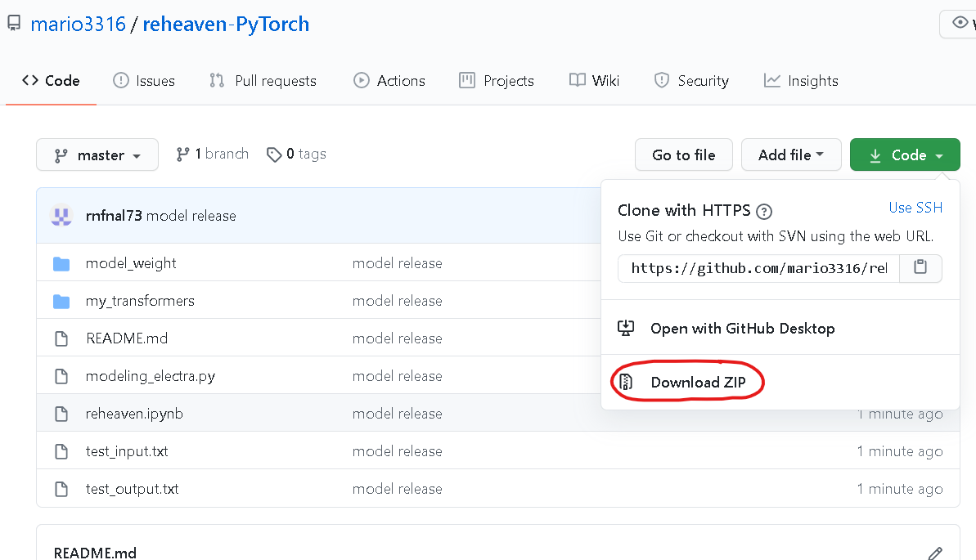Open the model_weight folder
Screen dimensions: 976x560
click(131, 263)
